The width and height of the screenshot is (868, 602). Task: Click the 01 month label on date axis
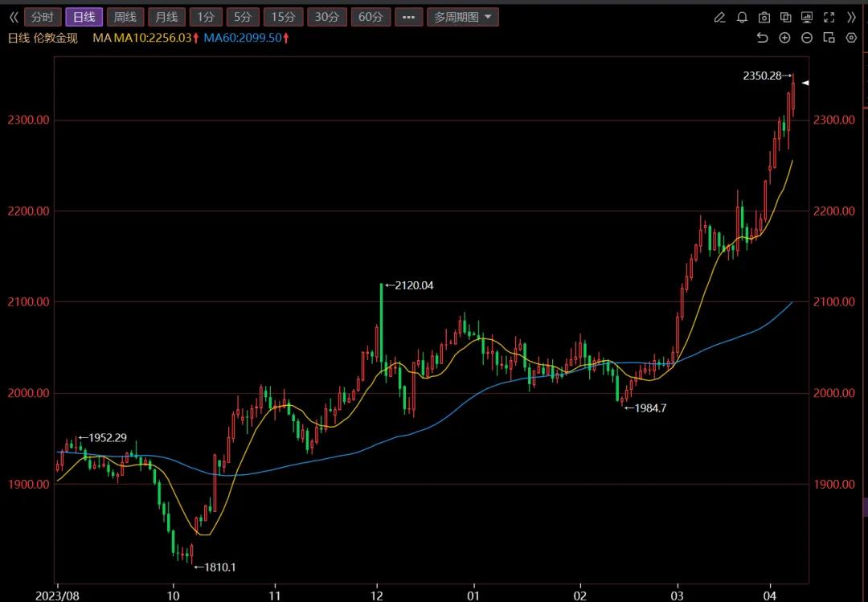pyautogui.click(x=474, y=596)
